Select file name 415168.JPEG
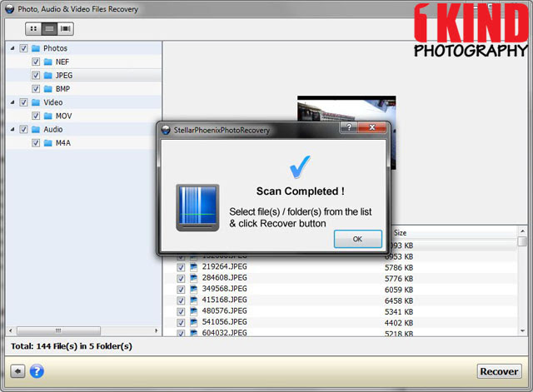The image size is (533, 392). pos(225,300)
